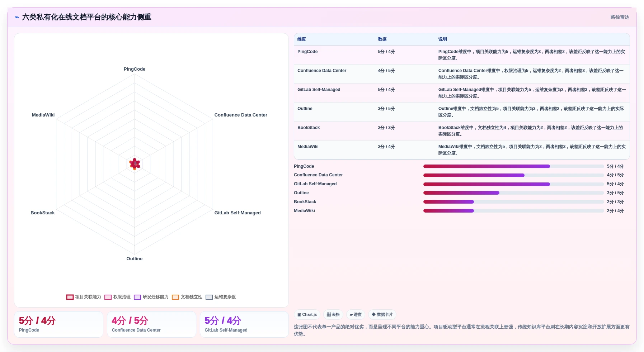Open the Confluence Data Center 4分 / 5分 stat card
Screen dimensions: 644x352
click(151, 324)
